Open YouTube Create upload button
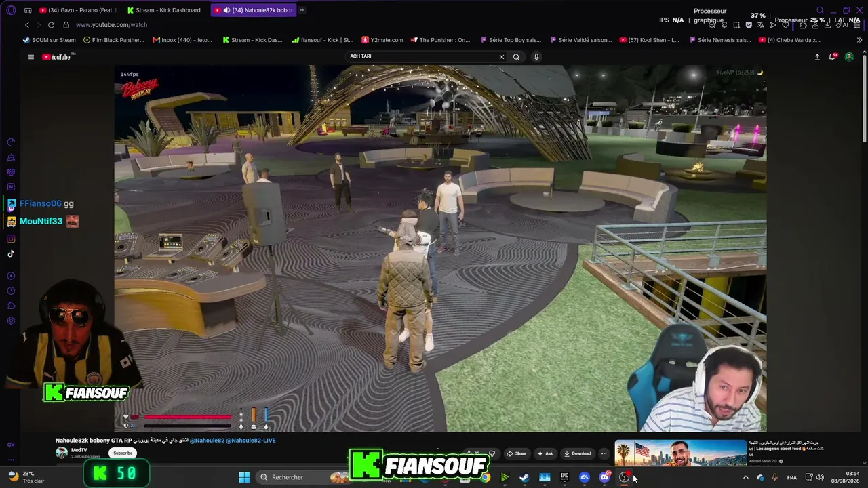868x488 pixels. (817, 57)
